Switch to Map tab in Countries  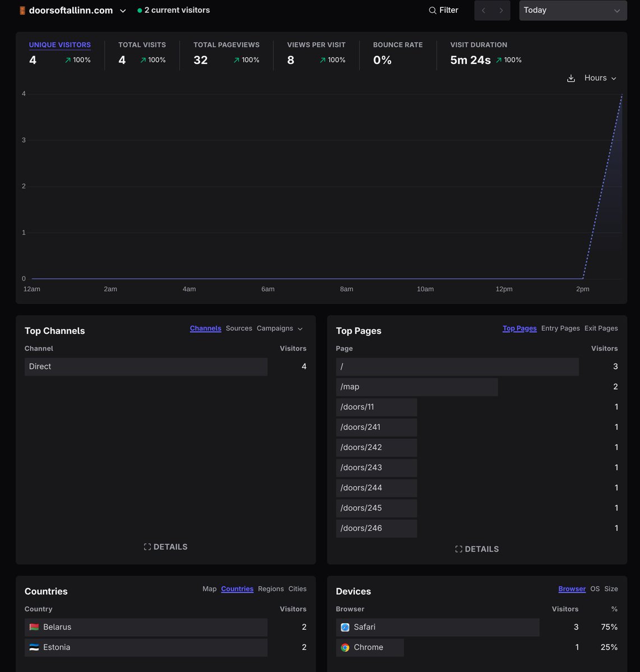[x=210, y=589]
